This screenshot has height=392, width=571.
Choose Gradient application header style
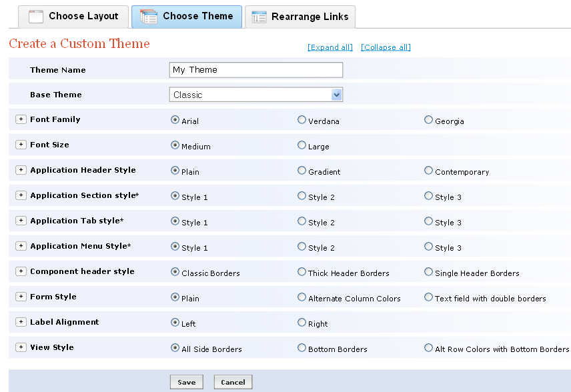click(300, 169)
